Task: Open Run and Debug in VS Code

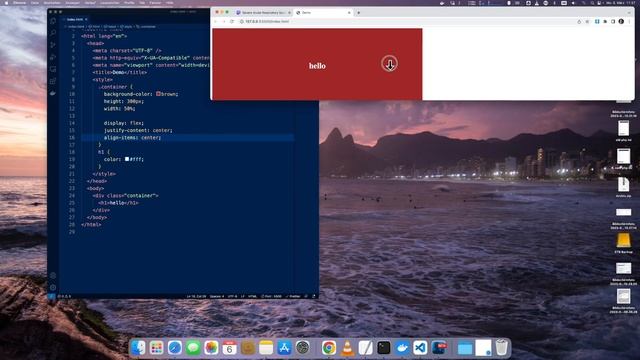Action: point(53,57)
